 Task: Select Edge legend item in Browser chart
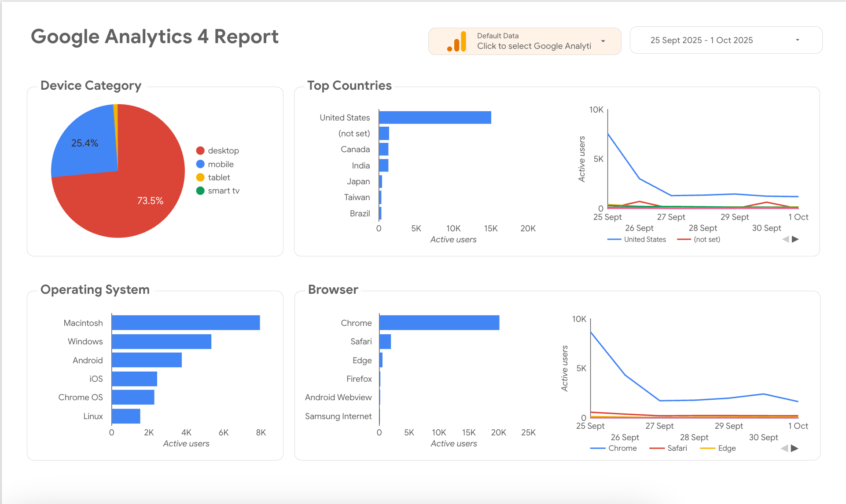coord(726,448)
